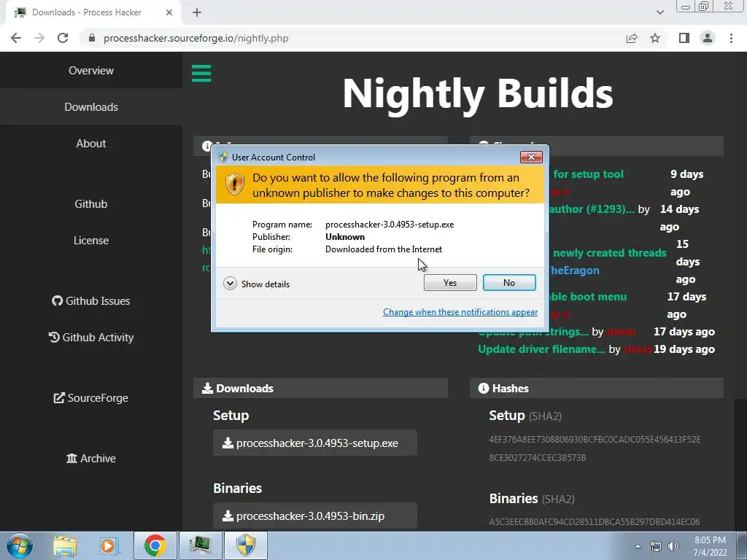Download processhacker-3.0.4953-setup.exe
The width and height of the screenshot is (747, 560).
[x=315, y=443]
